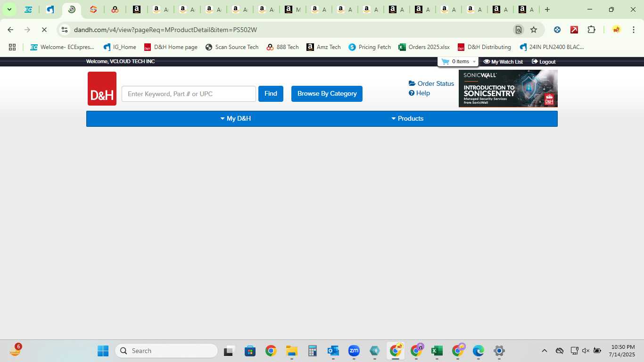Select the currently loading D&H tab

click(x=72, y=9)
